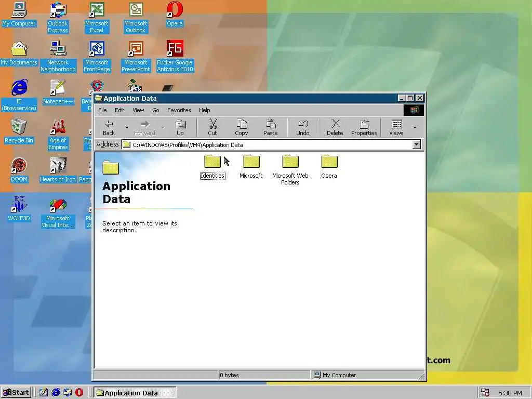Select the Identities folder
The width and height of the screenshot is (532, 399).
pos(212,166)
